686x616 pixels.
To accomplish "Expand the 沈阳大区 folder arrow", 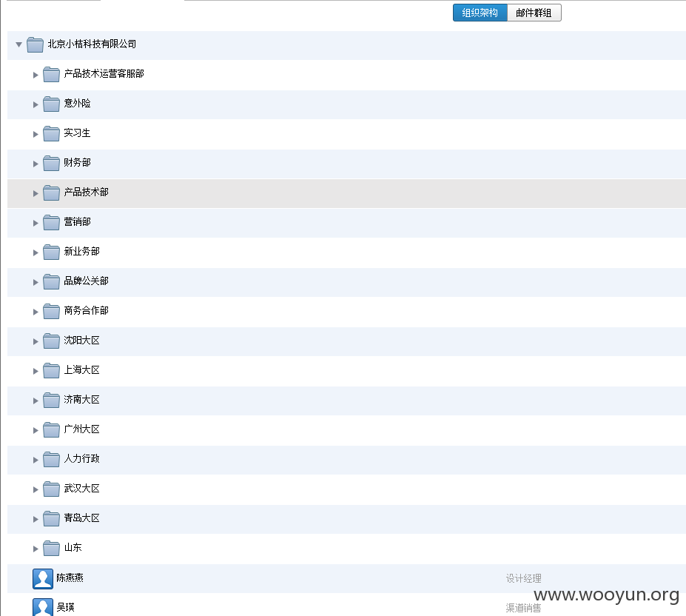I will 36,341.
